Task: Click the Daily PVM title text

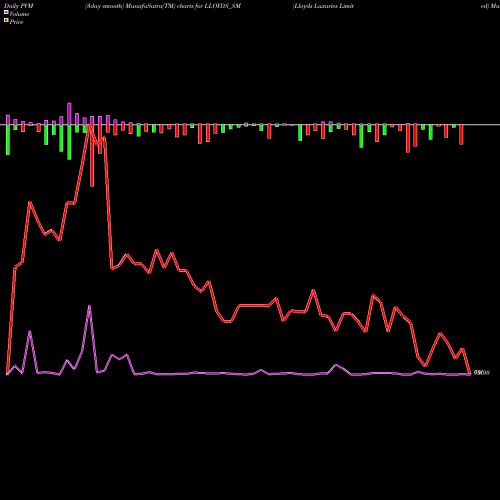Action: pyautogui.click(x=19, y=6)
